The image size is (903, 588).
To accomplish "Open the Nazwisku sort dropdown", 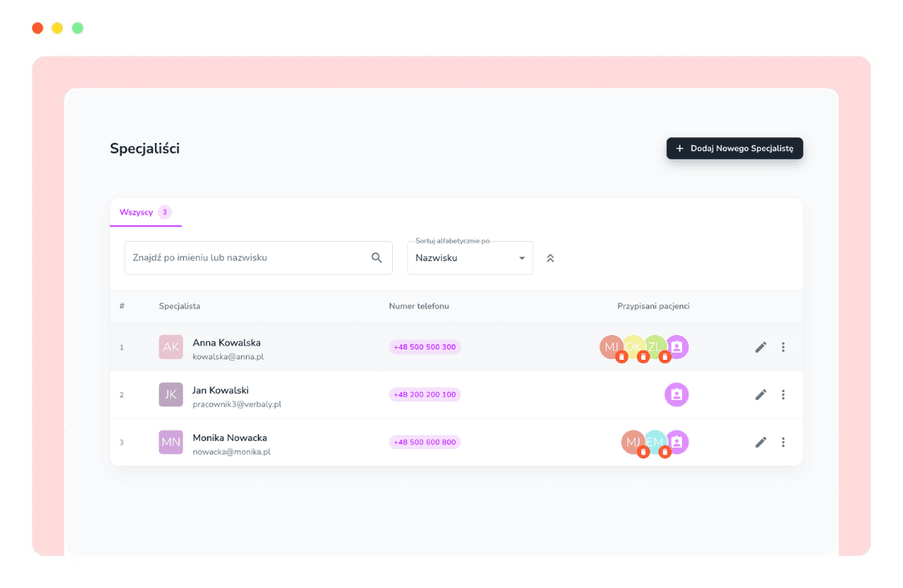I will tap(470, 258).
